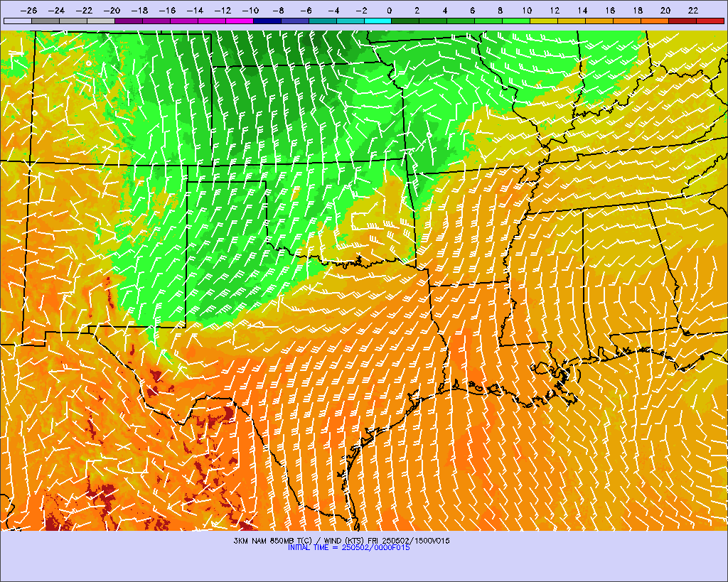Click the '3KM NAM 850MB T(C) / WIND (KTS)' title
728x582 pixels.
pos(299,541)
